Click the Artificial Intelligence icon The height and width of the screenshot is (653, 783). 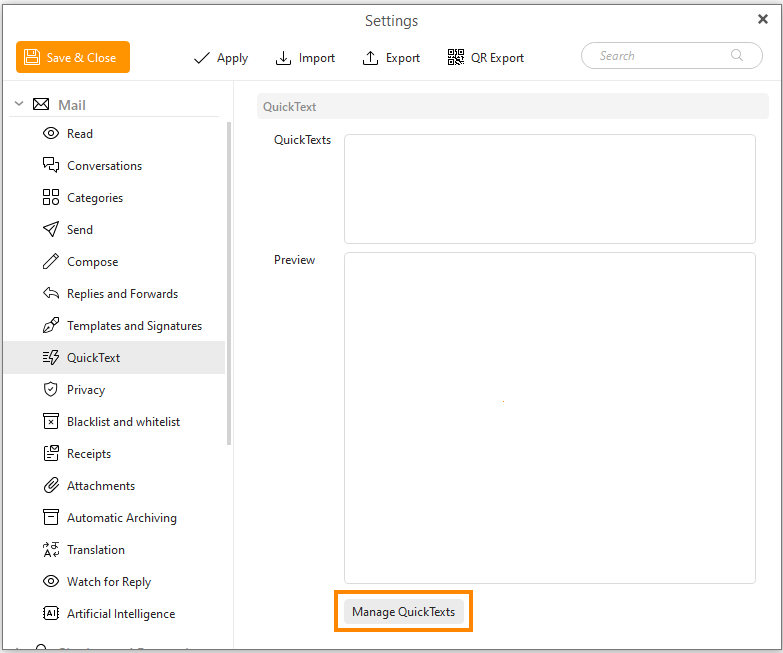coord(51,614)
